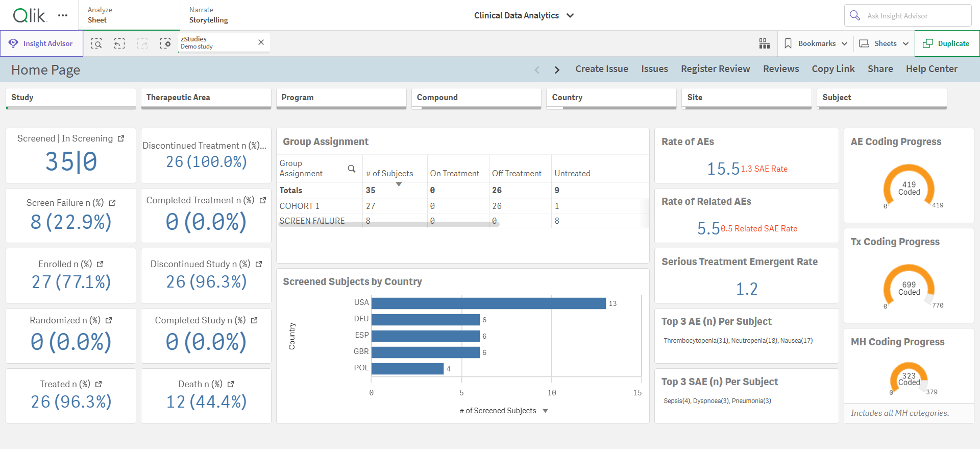Search the Group Assignment column

tap(352, 169)
